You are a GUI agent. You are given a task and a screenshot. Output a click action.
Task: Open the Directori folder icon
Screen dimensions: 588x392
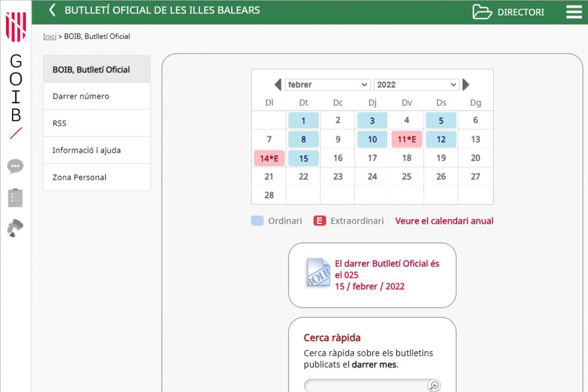[x=482, y=12]
